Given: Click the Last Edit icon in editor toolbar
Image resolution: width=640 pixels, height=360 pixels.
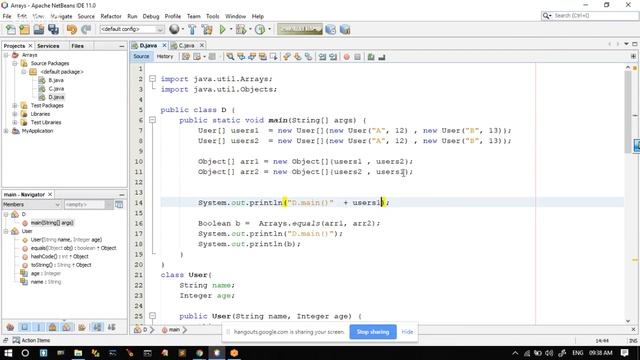Looking at the screenshot, I should tap(186, 57).
